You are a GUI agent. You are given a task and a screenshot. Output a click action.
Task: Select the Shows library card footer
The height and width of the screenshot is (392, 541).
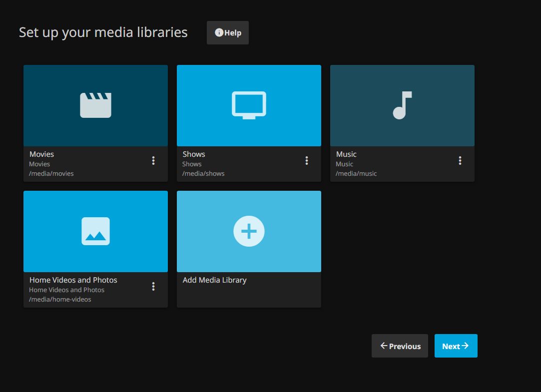(249, 164)
